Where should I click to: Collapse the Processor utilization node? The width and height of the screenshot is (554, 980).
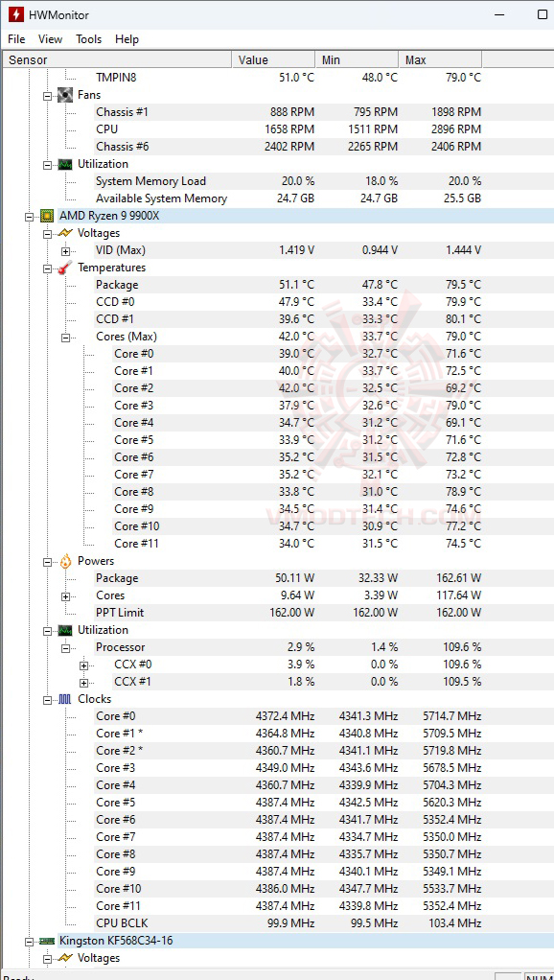(65, 647)
